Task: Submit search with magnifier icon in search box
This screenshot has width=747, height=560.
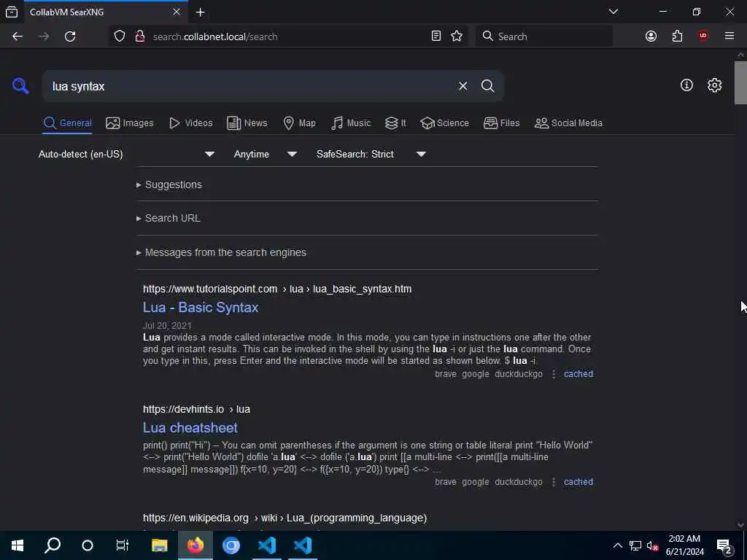Action: (x=487, y=86)
